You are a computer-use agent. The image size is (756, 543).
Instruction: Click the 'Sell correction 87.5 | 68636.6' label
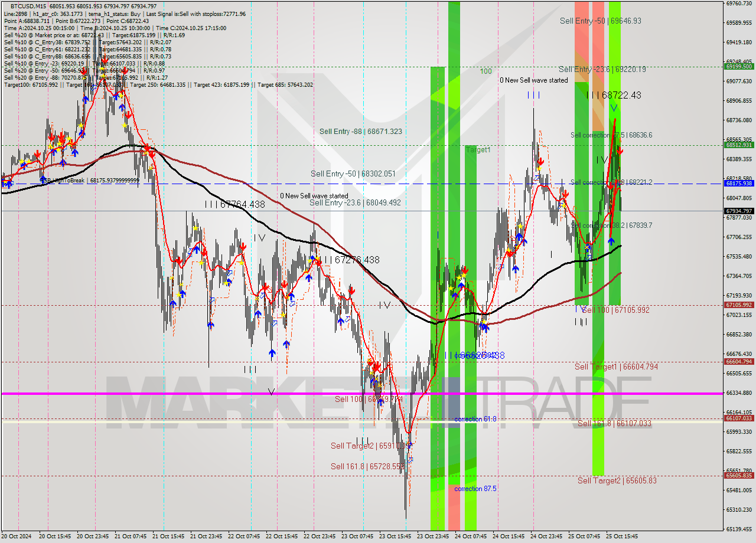[x=611, y=135]
